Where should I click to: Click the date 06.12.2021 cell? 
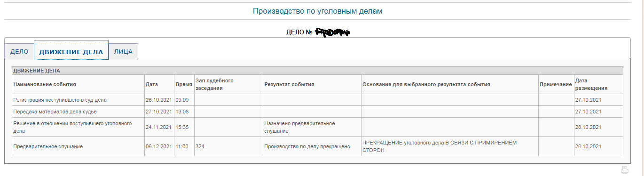pos(159,146)
